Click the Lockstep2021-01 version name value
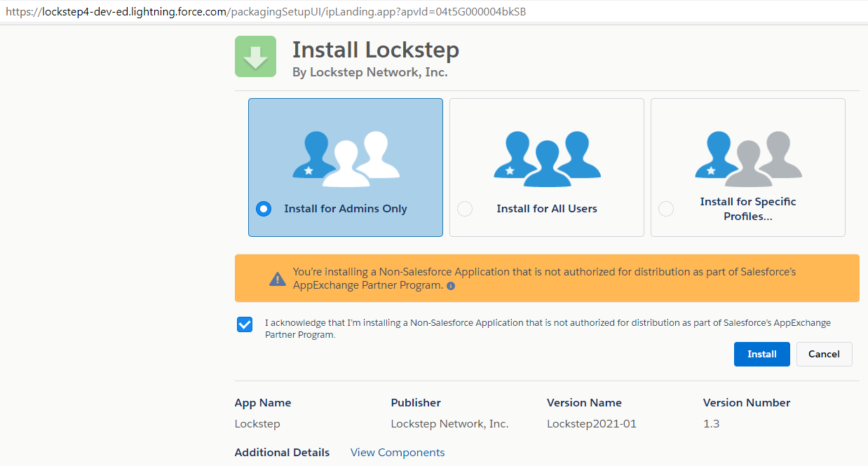 [592, 424]
